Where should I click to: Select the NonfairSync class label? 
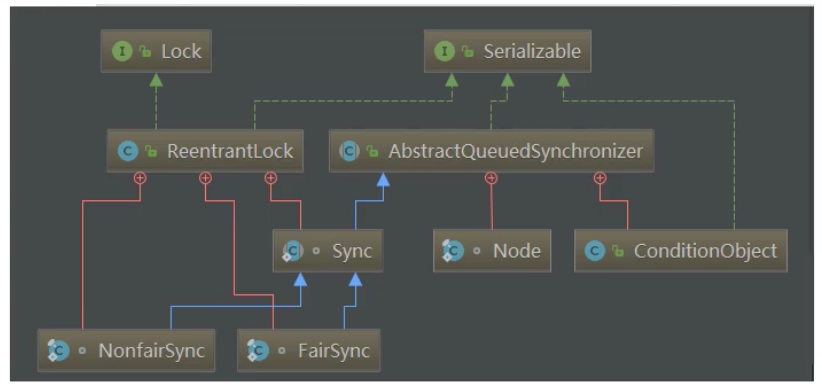pyautogui.click(x=151, y=351)
